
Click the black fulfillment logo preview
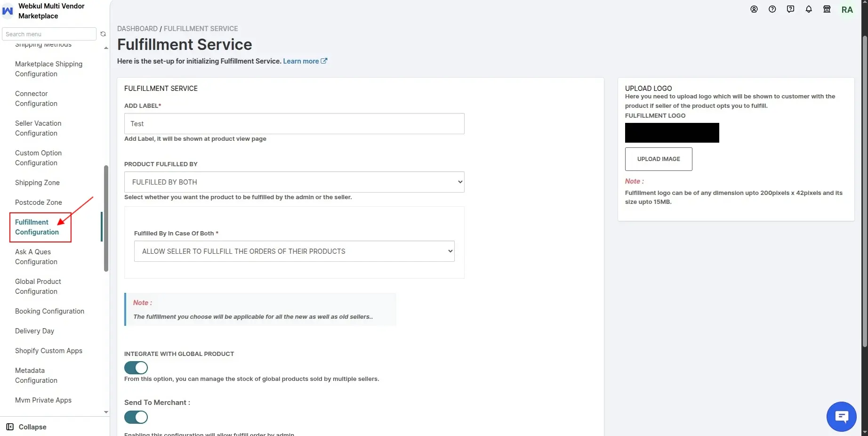pyautogui.click(x=672, y=133)
